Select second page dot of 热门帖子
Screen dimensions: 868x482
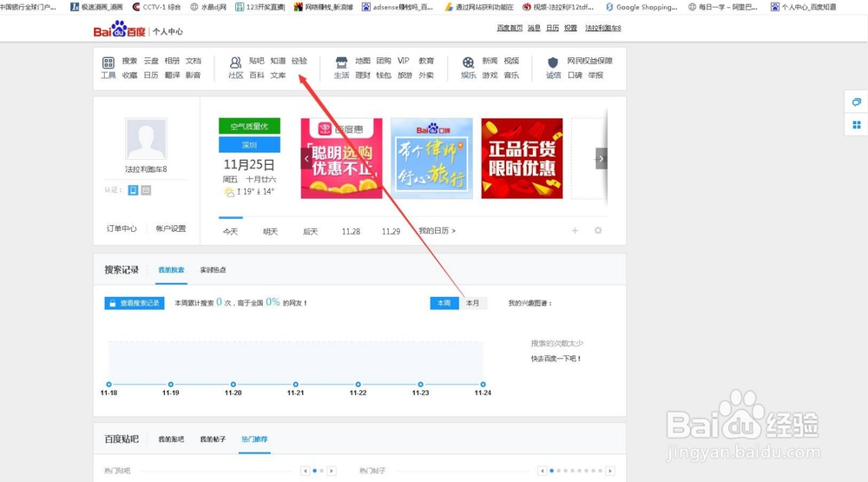(558, 471)
